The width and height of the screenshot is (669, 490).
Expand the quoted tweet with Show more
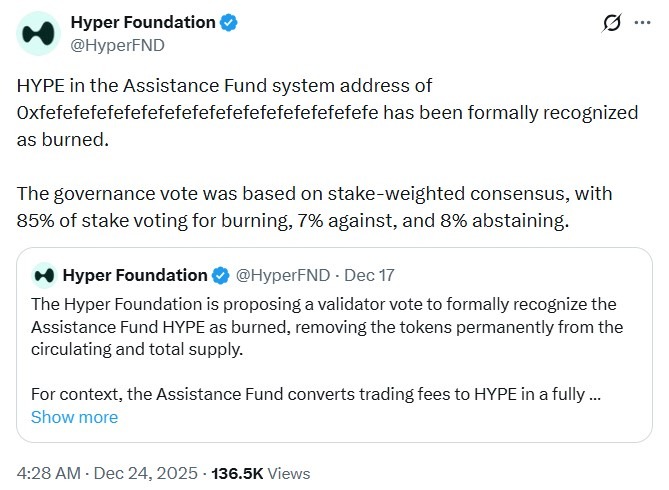74,417
